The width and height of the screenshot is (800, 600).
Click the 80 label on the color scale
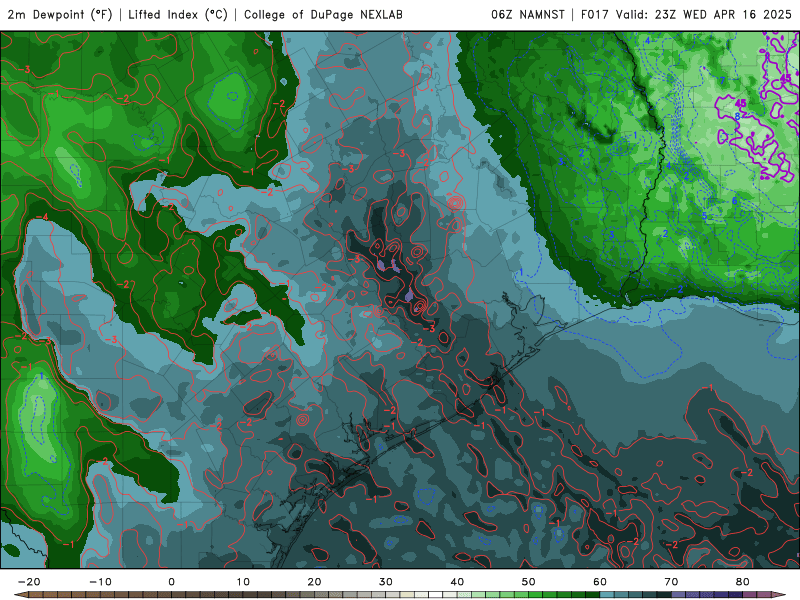pos(743,582)
